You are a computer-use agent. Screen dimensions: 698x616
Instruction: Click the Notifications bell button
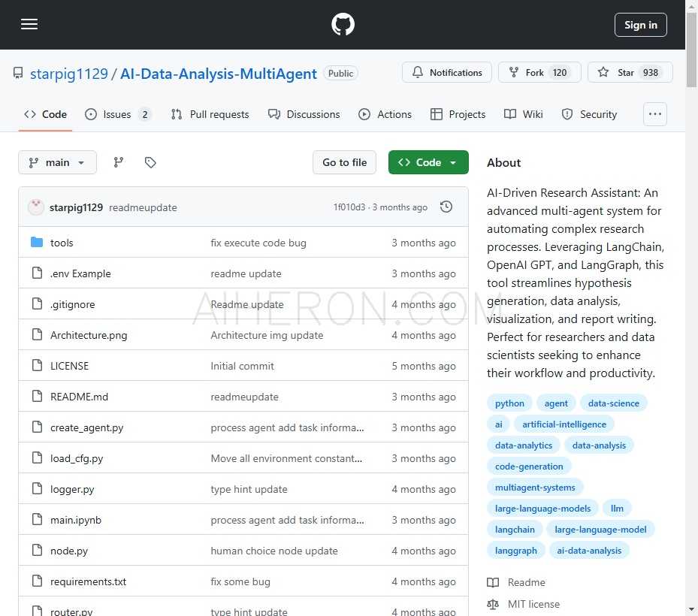click(x=447, y=73)
